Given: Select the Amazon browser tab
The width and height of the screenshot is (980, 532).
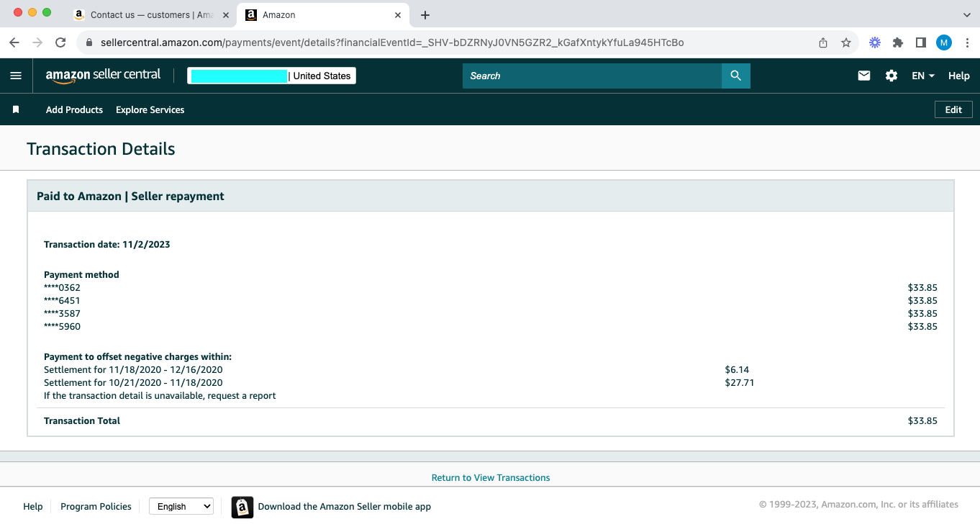Looking at the screenshot, I should click(322, 15).
